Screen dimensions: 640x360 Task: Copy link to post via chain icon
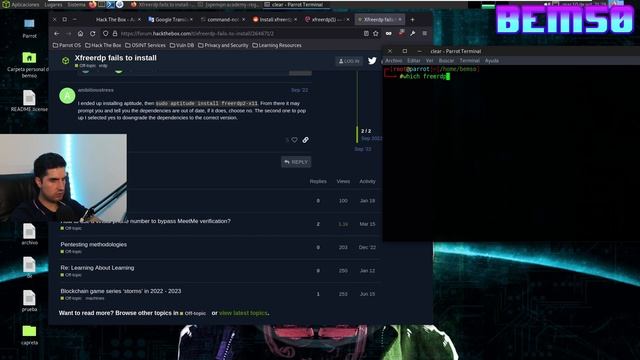[305, 140]
